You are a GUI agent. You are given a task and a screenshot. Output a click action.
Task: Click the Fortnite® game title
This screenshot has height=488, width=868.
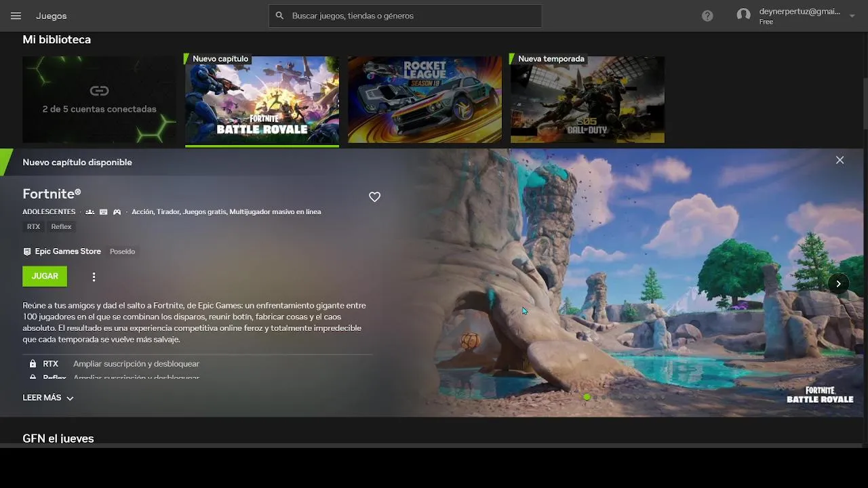point(52,194)
